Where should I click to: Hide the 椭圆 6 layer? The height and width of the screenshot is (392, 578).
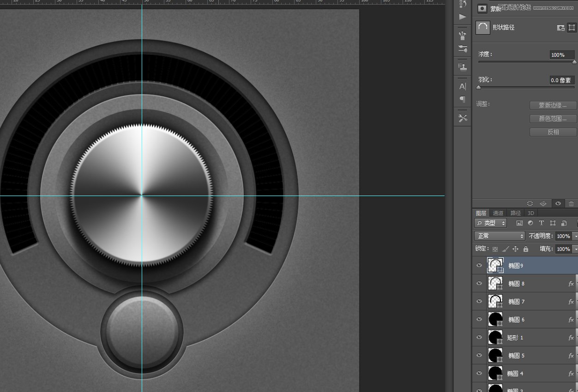[x=479, y=320]
